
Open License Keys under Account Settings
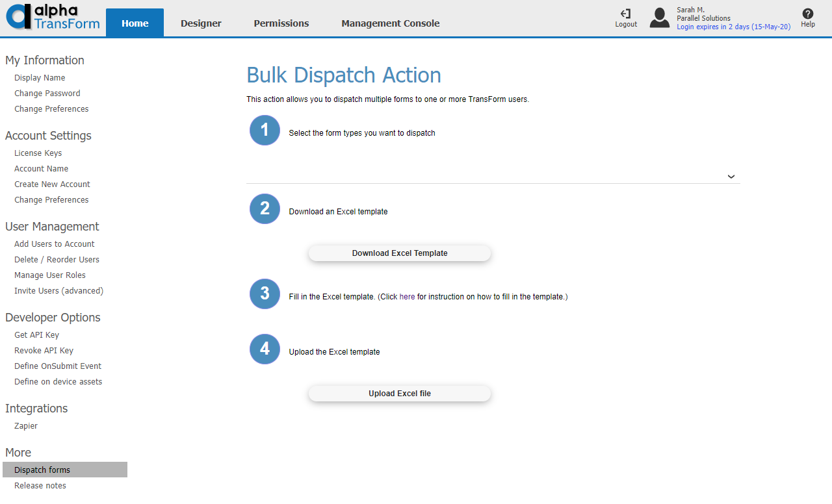[38, 153]
